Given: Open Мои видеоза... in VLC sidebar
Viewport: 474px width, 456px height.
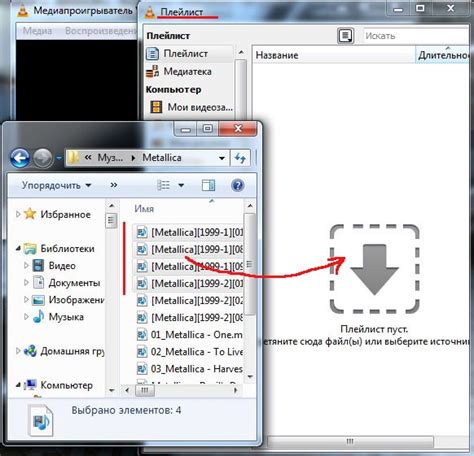Looking at the screenshot, I should (191, 107).
